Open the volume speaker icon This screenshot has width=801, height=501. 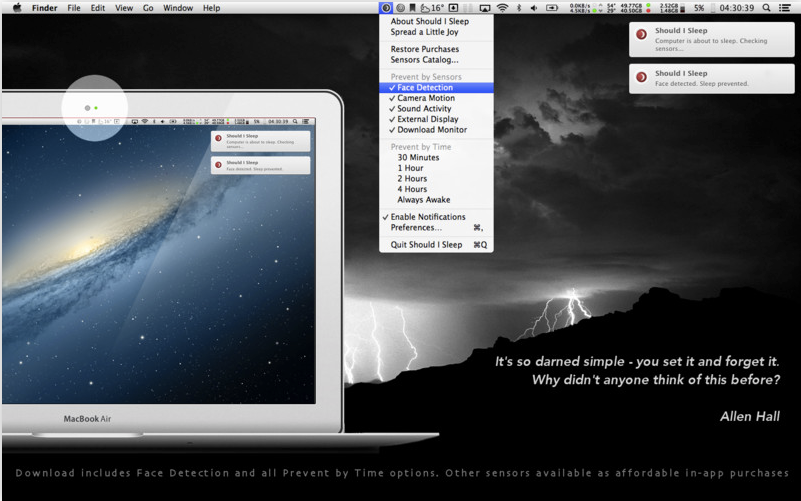pyautogui.click(x=534, y=8)
